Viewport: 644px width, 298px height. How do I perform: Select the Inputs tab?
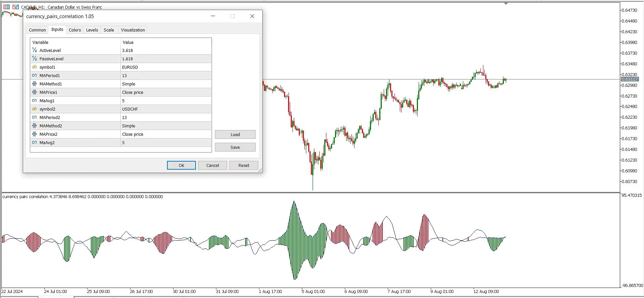(x=57, y=29)
